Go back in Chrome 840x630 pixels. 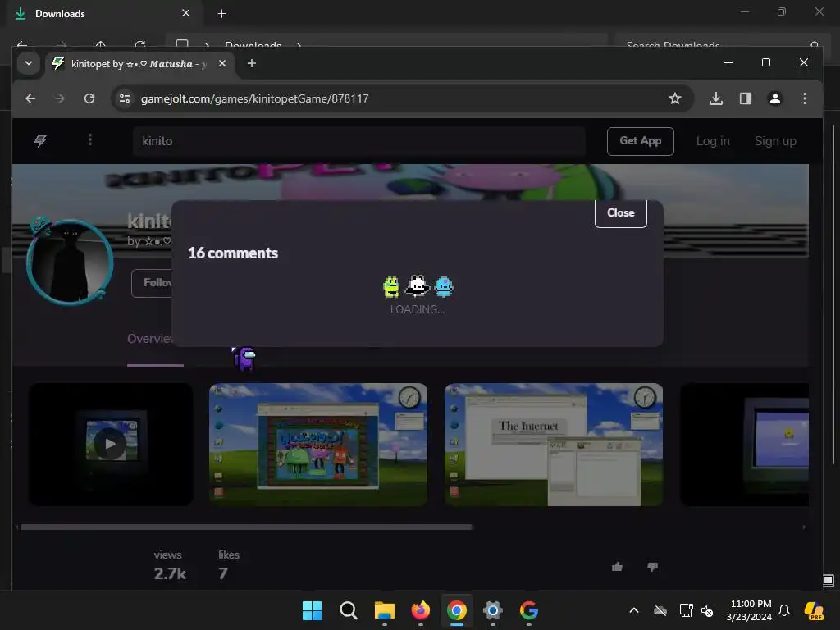[x=30, y=98]
